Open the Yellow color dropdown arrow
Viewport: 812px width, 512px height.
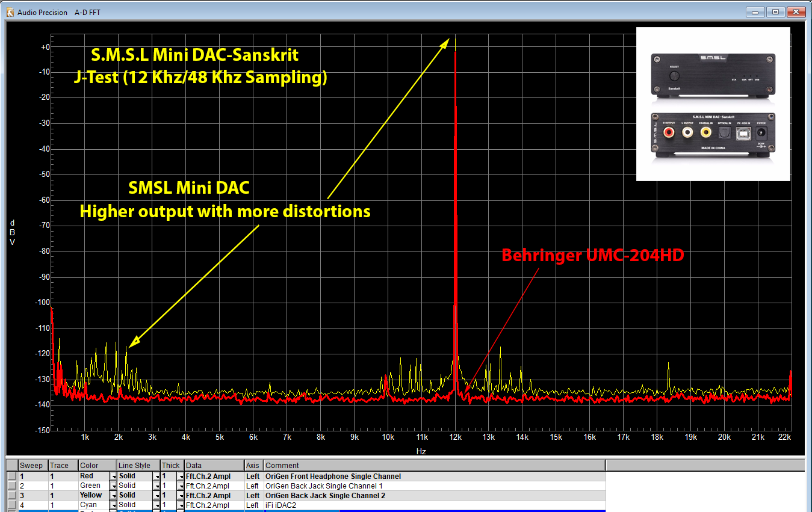(113, 496)
